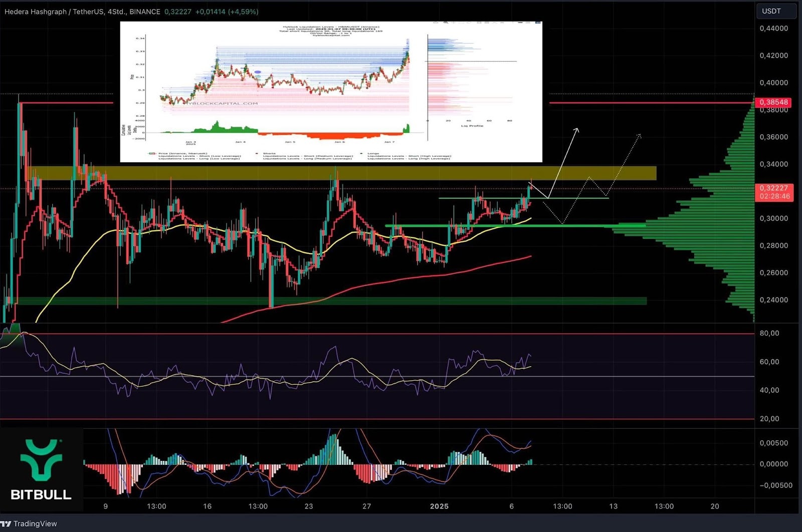Click the change value +0,01414 (+4,59%)
The image size is (802, 532).
[x=227, y=12]
